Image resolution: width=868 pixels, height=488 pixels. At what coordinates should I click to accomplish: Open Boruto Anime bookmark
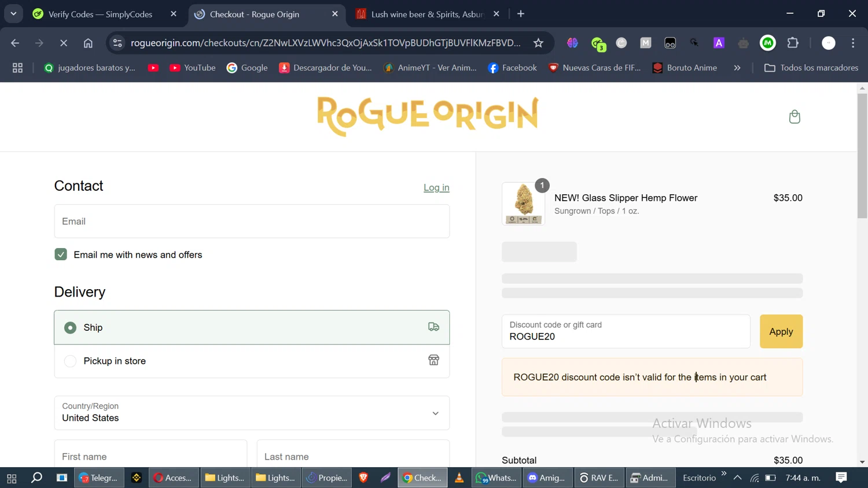click(x=685, y=68)
